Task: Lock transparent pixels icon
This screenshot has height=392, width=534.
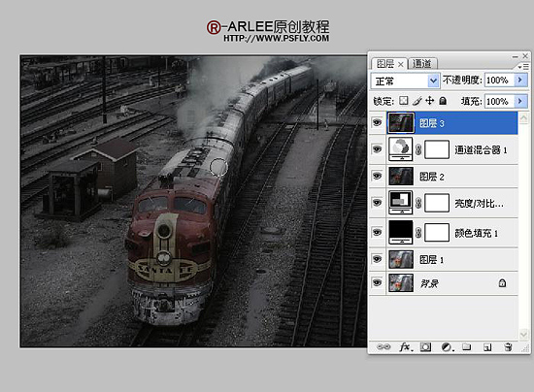Action: [403, 101]
